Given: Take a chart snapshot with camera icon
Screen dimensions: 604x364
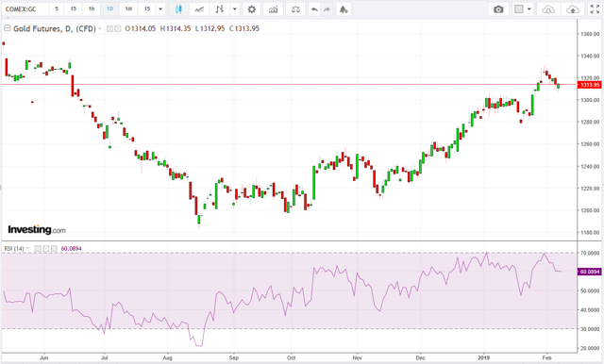Looking at the screenshot, I should 498,9.
